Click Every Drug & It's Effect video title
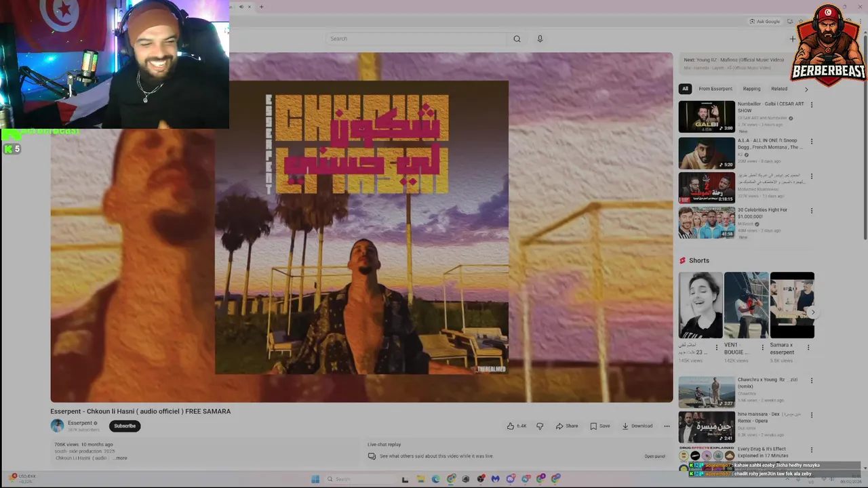The image size is (868, 488). pos(762,452)
